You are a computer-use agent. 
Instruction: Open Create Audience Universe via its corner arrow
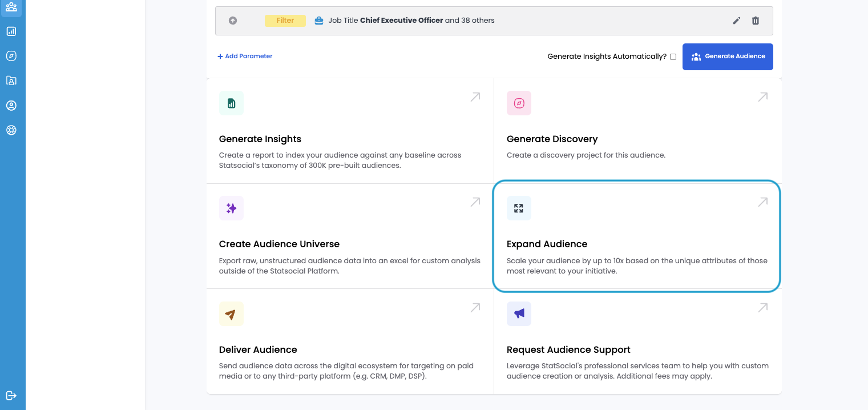(475, 202)
